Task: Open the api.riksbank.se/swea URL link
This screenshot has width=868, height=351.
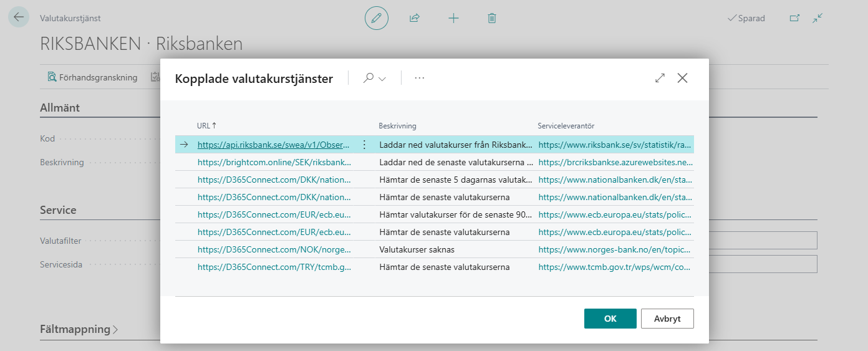Action: [x=274, y=145]
